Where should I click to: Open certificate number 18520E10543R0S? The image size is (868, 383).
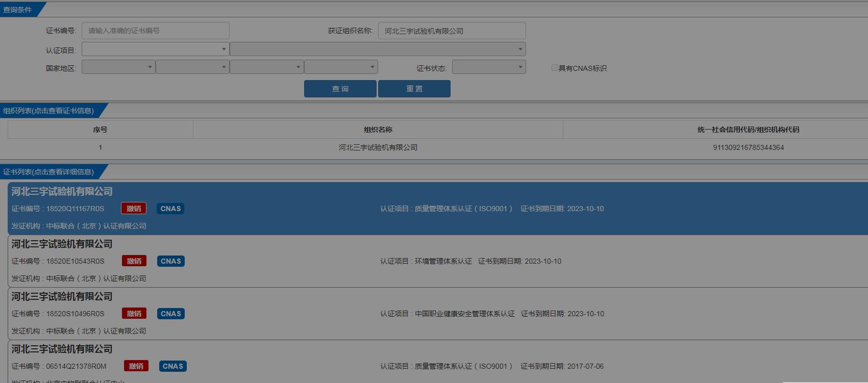click(x=75, y=261)
